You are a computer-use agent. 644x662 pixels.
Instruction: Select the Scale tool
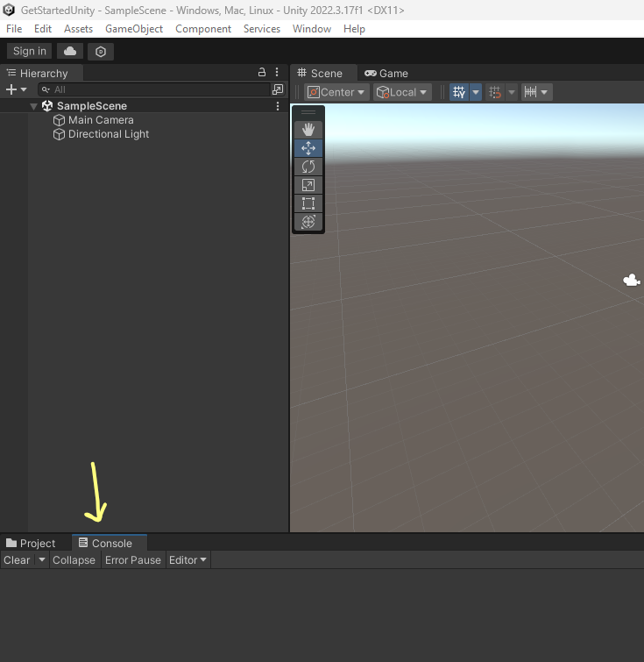(308, 185)
